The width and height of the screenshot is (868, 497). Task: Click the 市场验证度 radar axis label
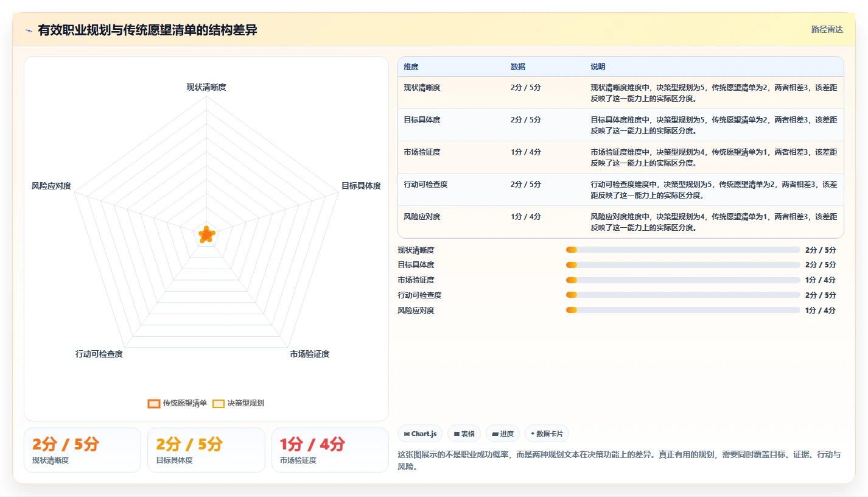pos(310,354)
